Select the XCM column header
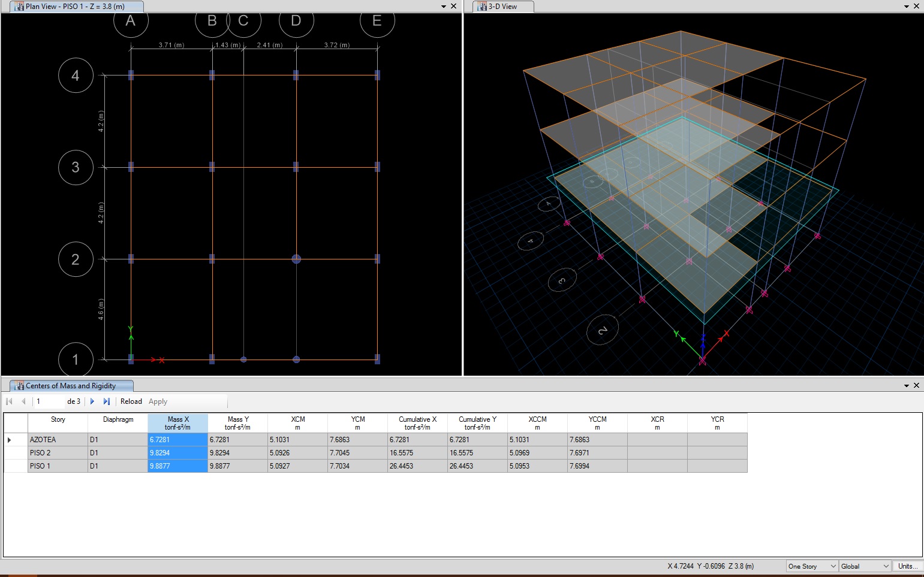The width and height of the screenshot is (924, 577). click(x=297, y=423)
